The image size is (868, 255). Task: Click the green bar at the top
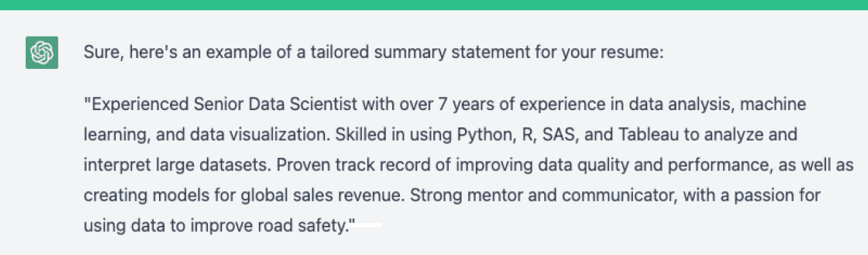pyautogui.click(x=434, y=5)
